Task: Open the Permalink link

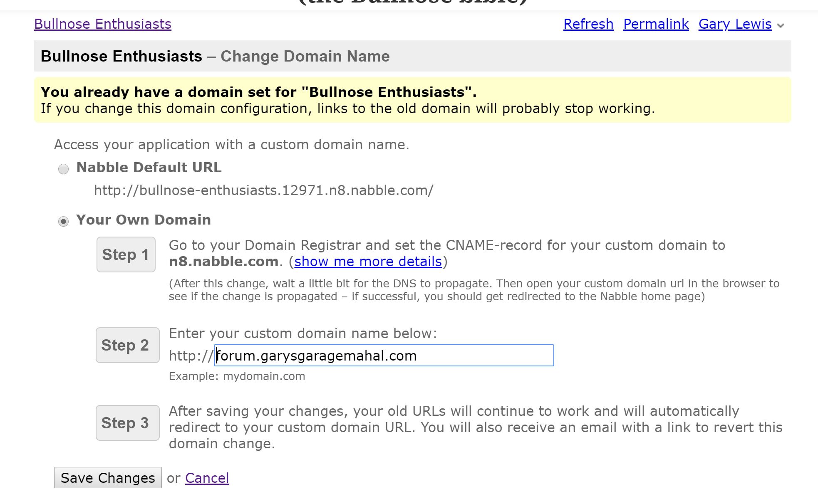Action: (x=656, y=24)
